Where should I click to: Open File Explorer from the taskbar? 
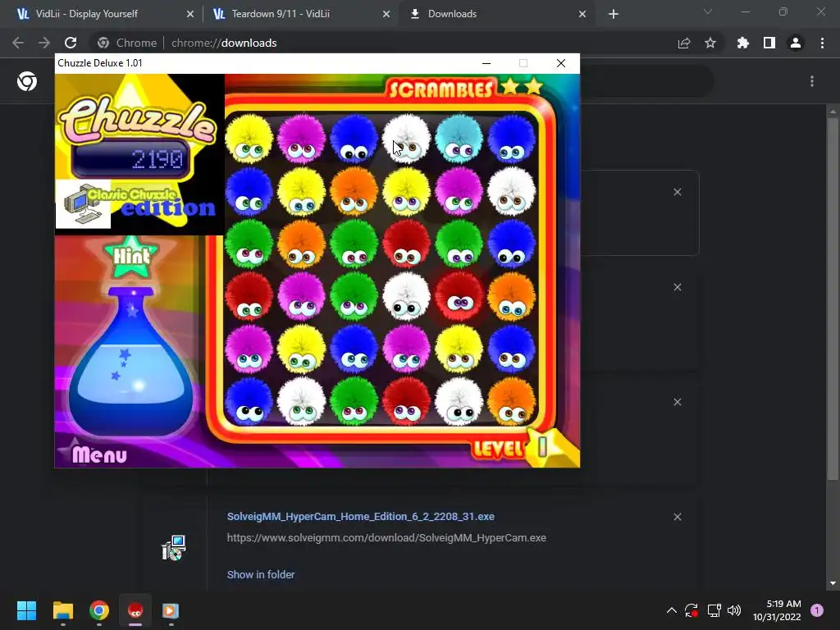point(62,610)
